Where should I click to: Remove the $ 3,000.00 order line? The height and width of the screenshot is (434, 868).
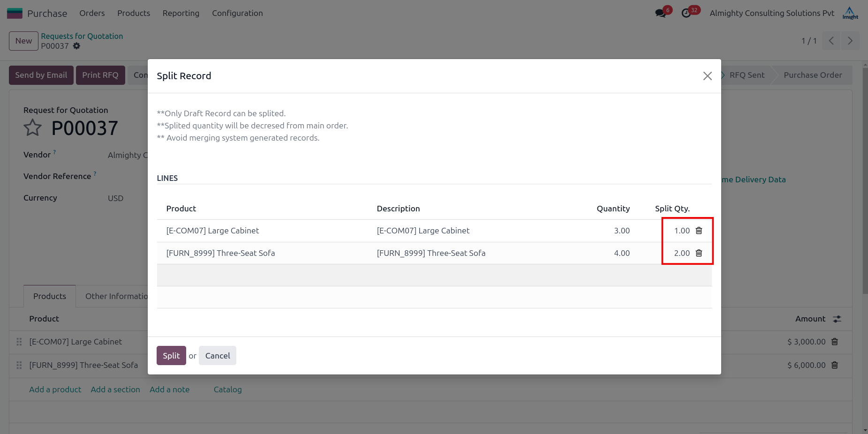pyautogui.click(x=835, y=342)
